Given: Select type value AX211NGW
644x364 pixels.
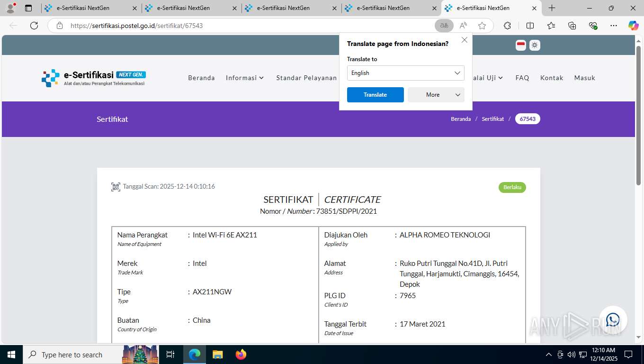Looking at the screenshot, I should (212, 292).
